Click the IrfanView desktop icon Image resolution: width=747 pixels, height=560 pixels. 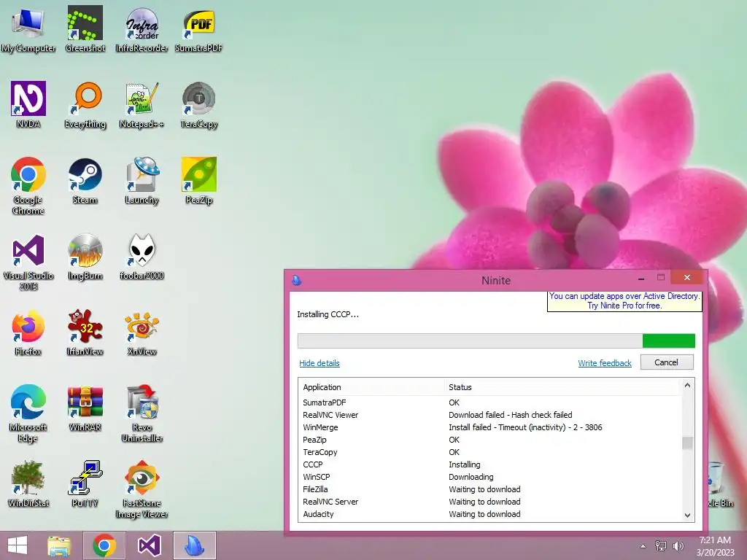point(85,332)
